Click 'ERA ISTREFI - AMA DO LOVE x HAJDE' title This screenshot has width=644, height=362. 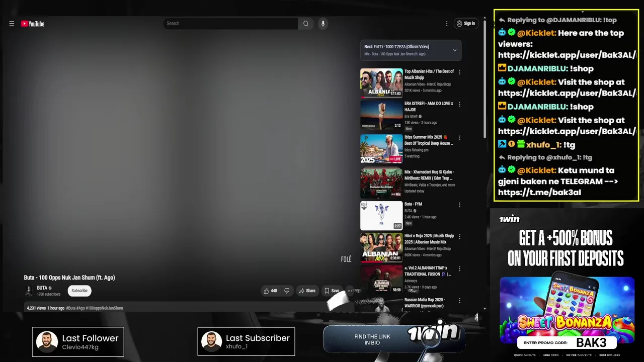pos(429,107)
